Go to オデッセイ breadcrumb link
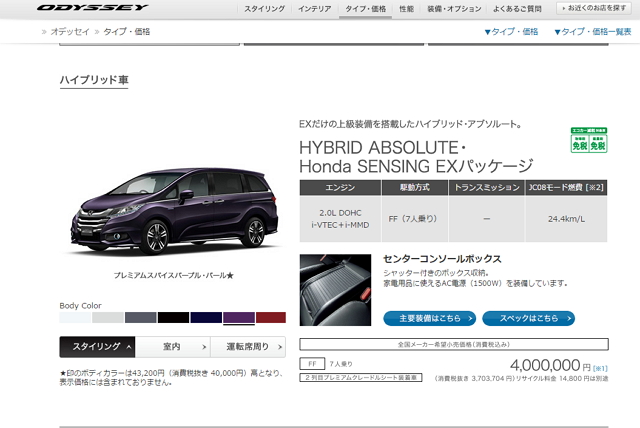This screenshot has height=428, width=640. pos(70,31)
